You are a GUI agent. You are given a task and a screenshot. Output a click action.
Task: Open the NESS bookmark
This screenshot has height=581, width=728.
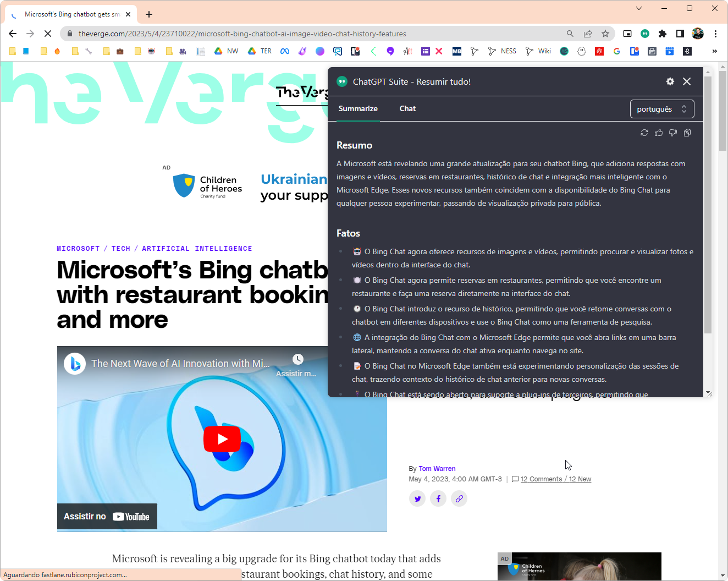pos(502,51)
